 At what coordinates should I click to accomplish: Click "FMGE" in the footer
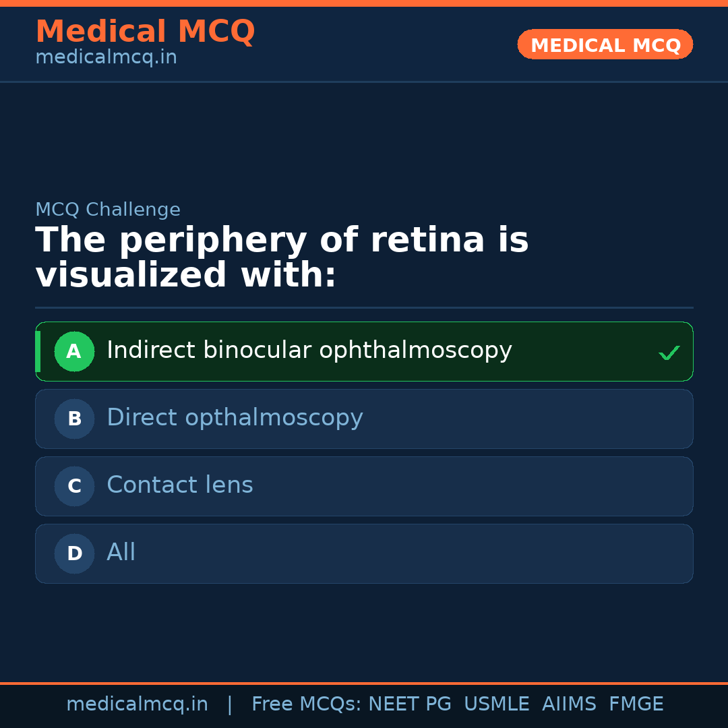coord(636,704)
